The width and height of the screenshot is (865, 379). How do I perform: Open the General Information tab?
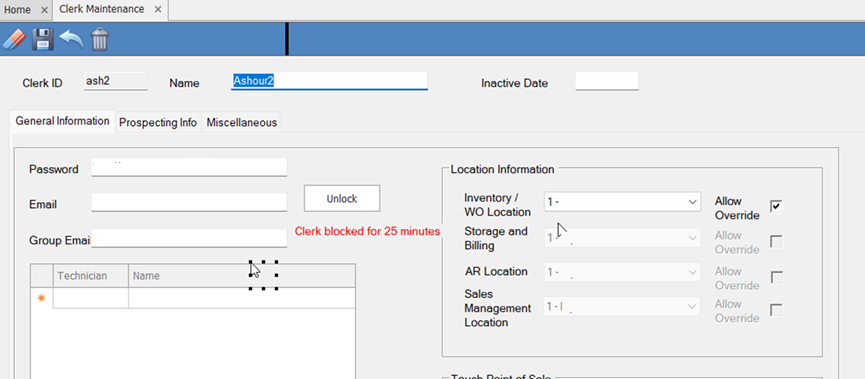pos(62,121)
